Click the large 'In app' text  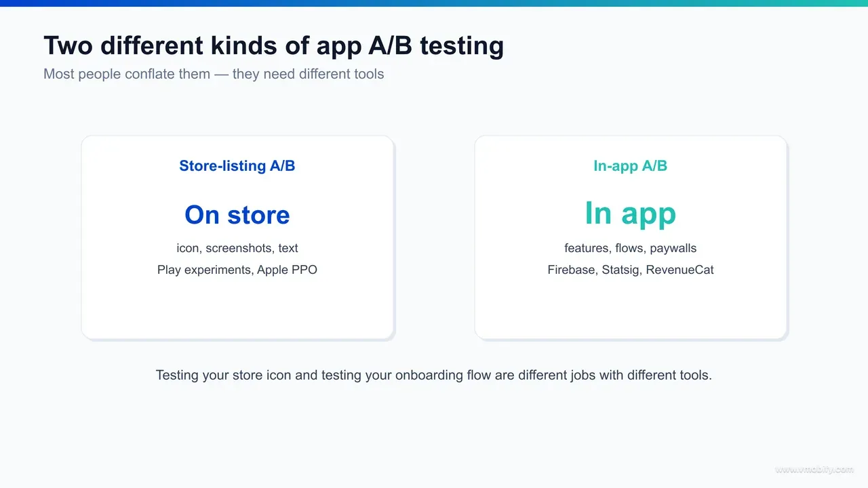tap(631, 213)
